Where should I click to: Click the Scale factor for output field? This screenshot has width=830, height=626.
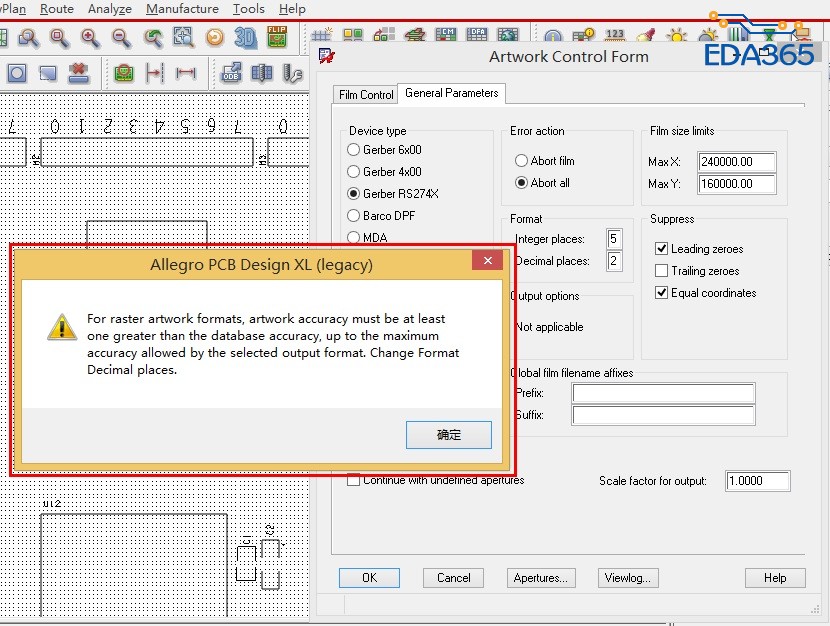pos(757,480)
